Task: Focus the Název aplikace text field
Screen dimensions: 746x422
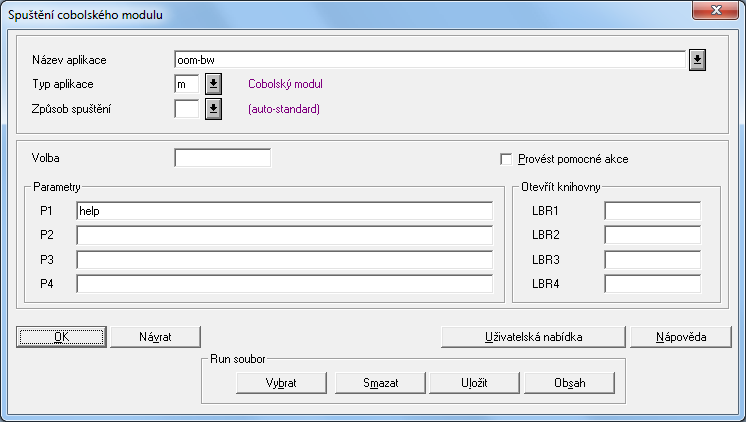Action: 428,60
